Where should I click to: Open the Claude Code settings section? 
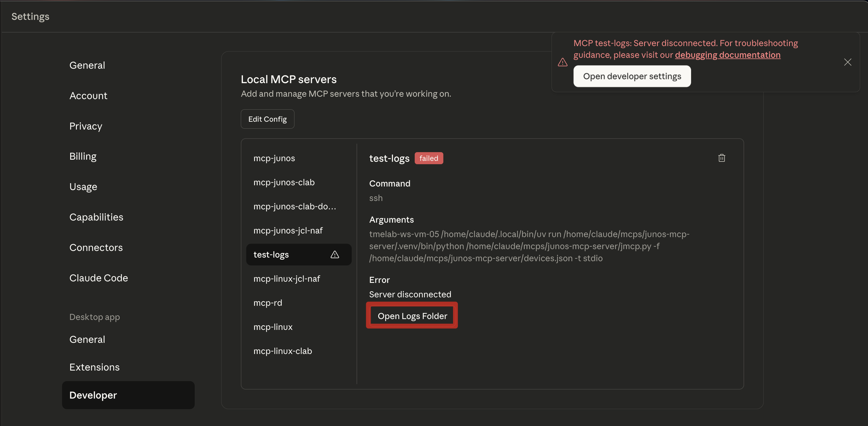(x=128, y=278)
